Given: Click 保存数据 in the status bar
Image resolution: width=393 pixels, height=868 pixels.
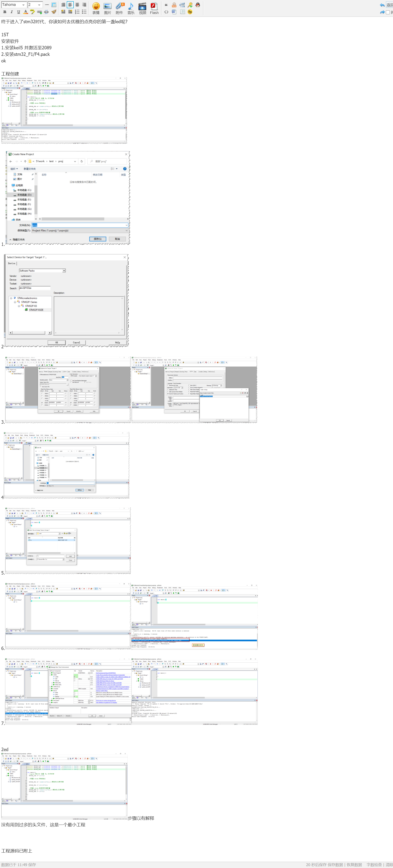Looking at the screenshot, I should [336, 864].
